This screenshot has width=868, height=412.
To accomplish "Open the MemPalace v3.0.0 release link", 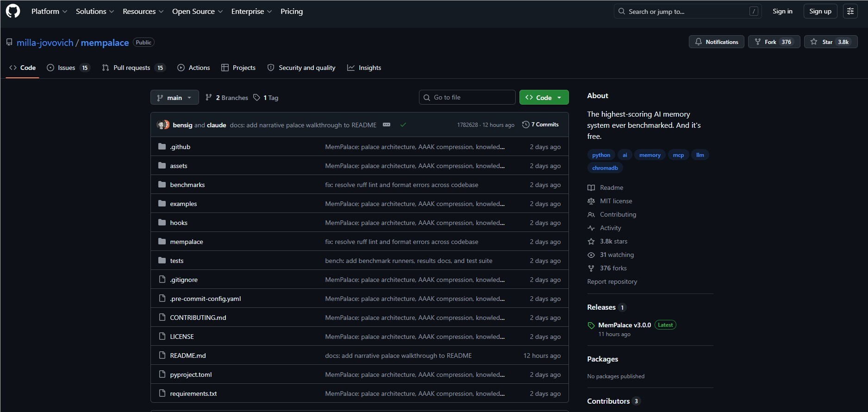I will pos(624,325).
